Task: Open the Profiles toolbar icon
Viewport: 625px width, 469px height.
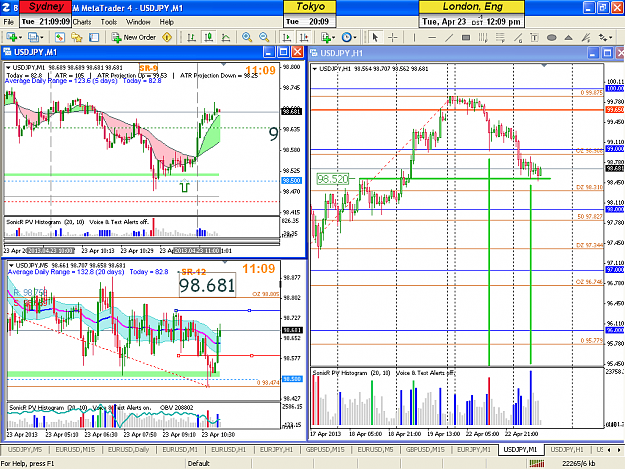Action: (x=33, y=37)
